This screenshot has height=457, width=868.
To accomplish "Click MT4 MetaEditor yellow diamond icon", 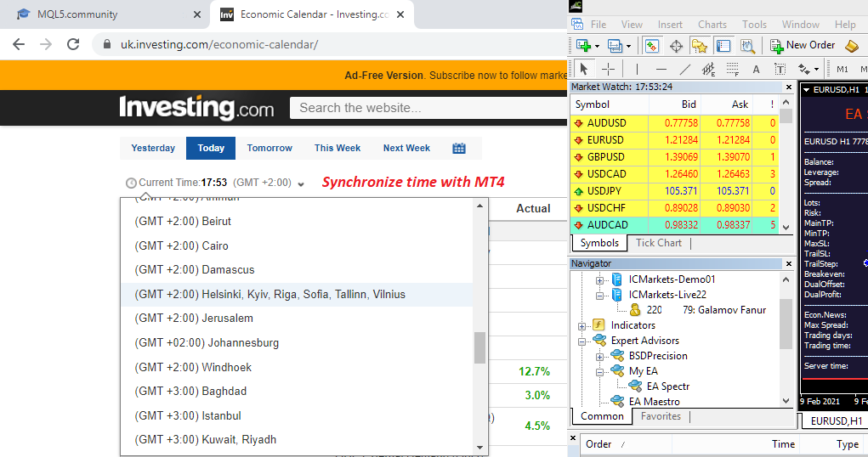I will [851, 46].
